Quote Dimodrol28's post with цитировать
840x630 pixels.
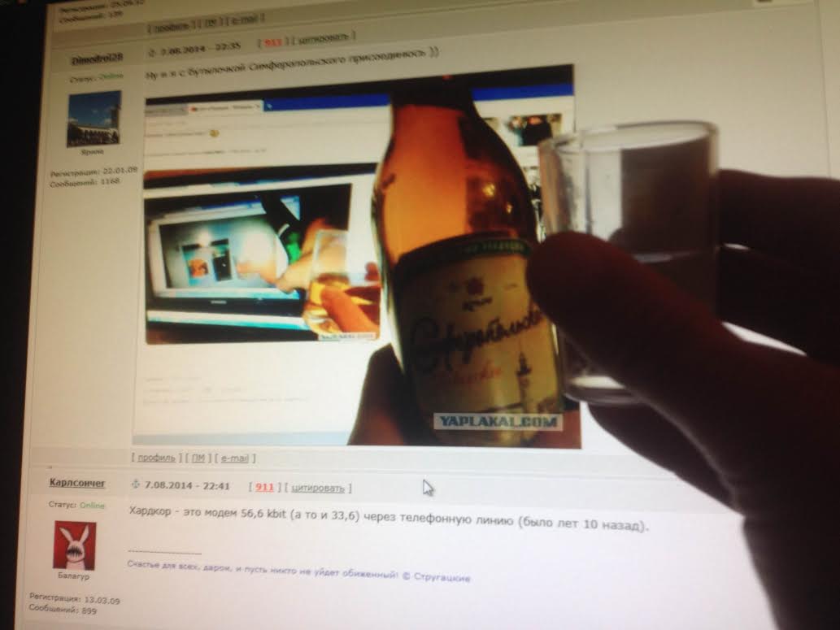tap(324, 38)
